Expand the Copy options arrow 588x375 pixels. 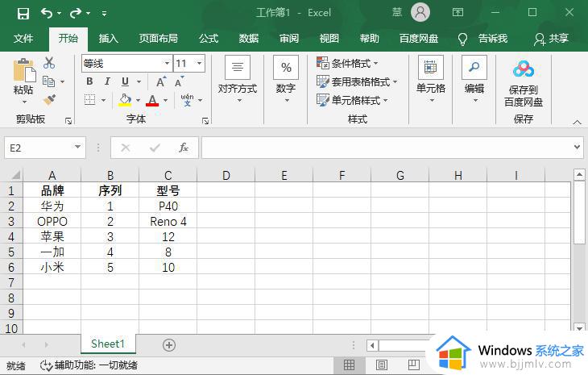[x=63, y=81]
